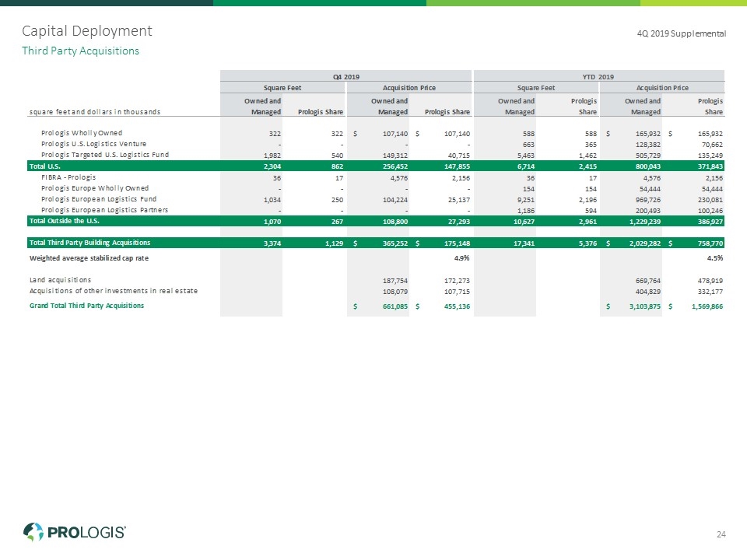Screen dimensions: 747x560
Task: Click the U.S. Logistics Venture value 128,382
Action: tap(648, 145)
